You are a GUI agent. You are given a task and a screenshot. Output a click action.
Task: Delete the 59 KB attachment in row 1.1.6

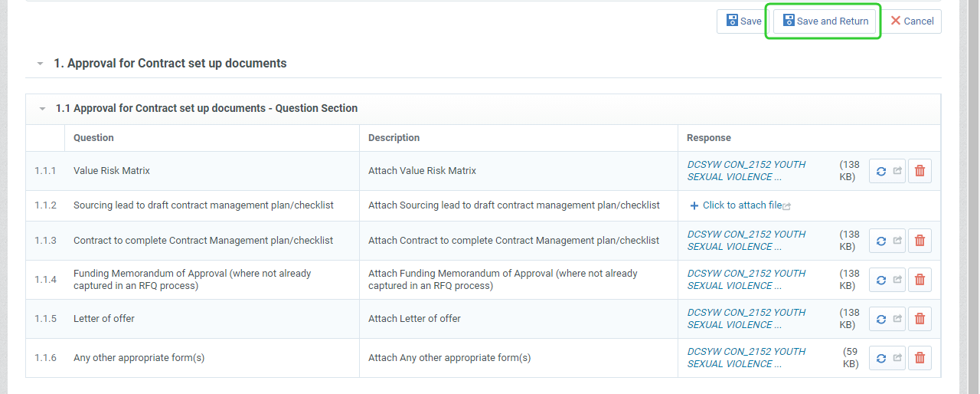pos(920,358)
